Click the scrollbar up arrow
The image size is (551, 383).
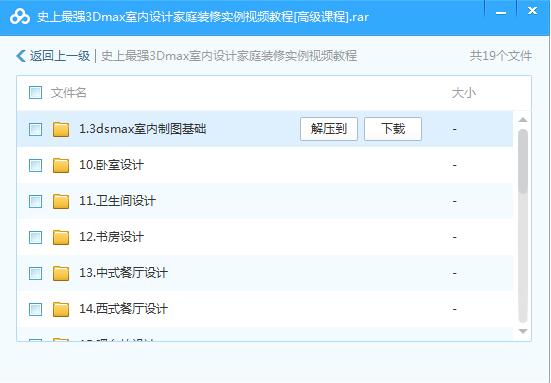point(523,120)
